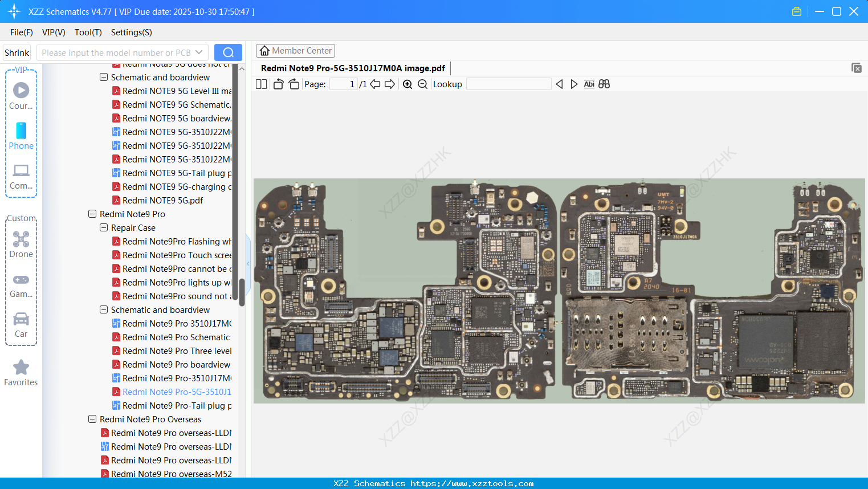The image size is (868, 489).
Task: Click the Member Center button
Action: tap(295, 51)
